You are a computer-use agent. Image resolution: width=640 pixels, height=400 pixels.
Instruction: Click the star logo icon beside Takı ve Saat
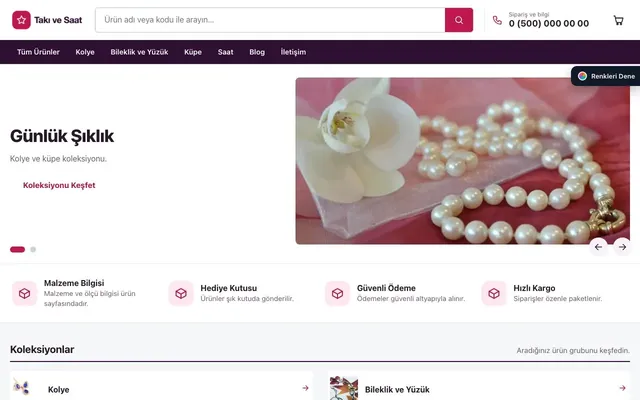tap(21, 20)
